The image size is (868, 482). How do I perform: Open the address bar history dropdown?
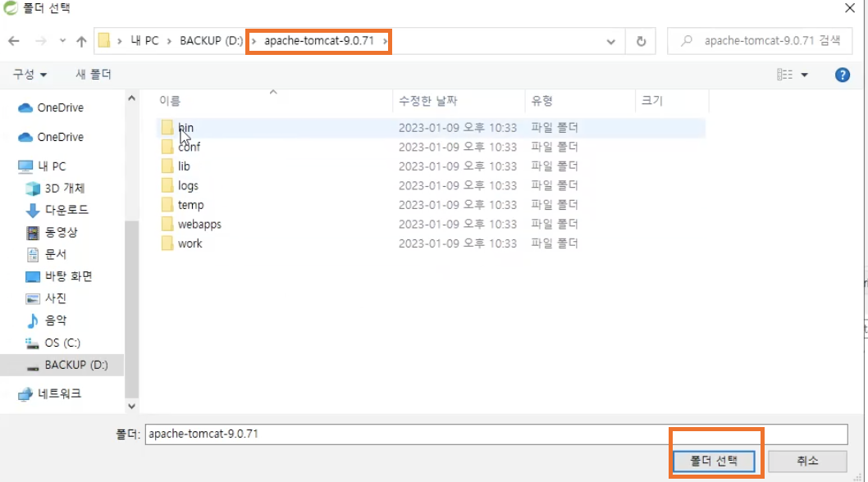(x=610, y=42)
